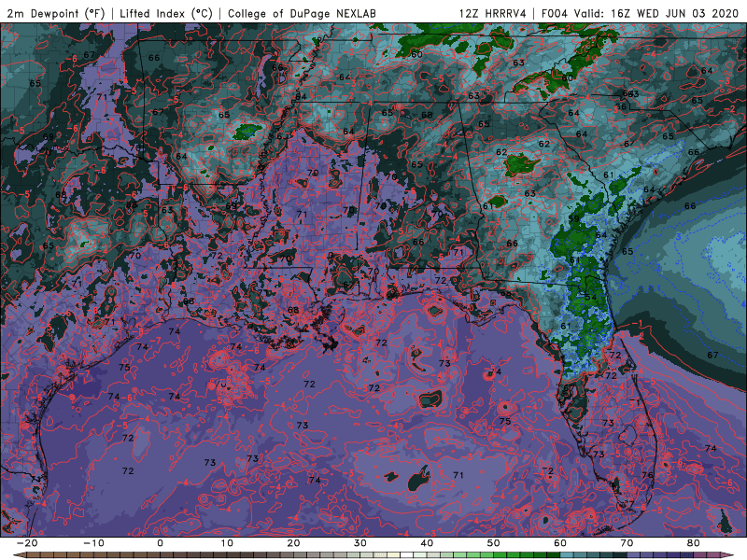Viewport: 747px width, 560px height.
Task: Click the "Valid: 16Z WED JUN 03 2020" text
Action: 656,13
